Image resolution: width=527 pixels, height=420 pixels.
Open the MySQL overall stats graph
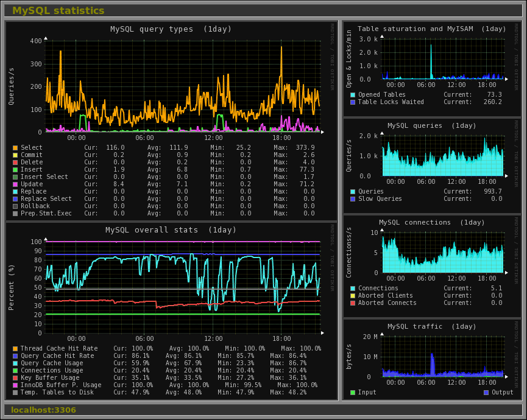click(171, 311)
